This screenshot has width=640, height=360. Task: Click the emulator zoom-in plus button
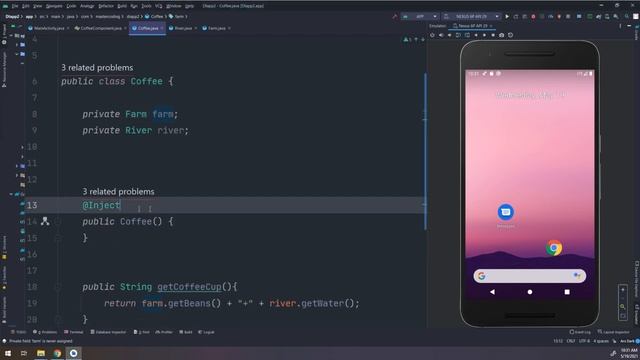[622, 289]
